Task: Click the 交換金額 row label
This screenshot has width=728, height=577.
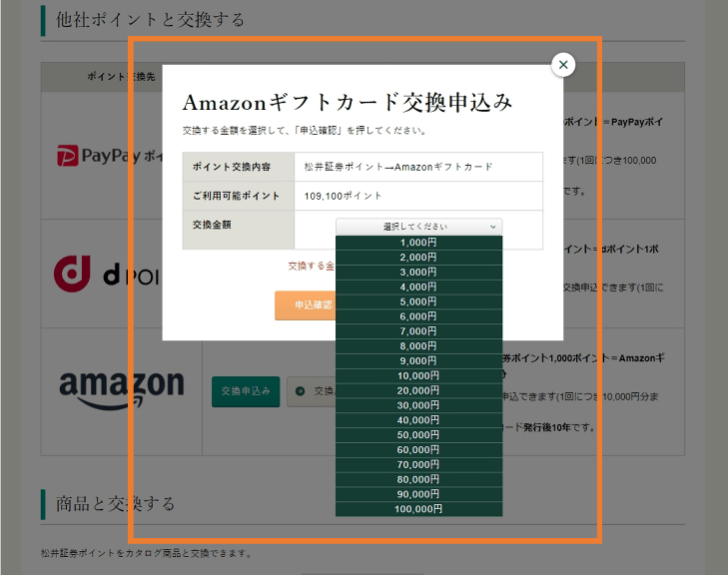Action: coord(212,226)
